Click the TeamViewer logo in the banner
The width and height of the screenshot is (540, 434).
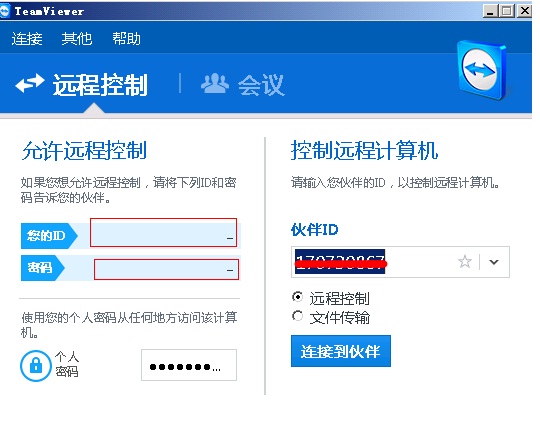(x=482, y=70)
